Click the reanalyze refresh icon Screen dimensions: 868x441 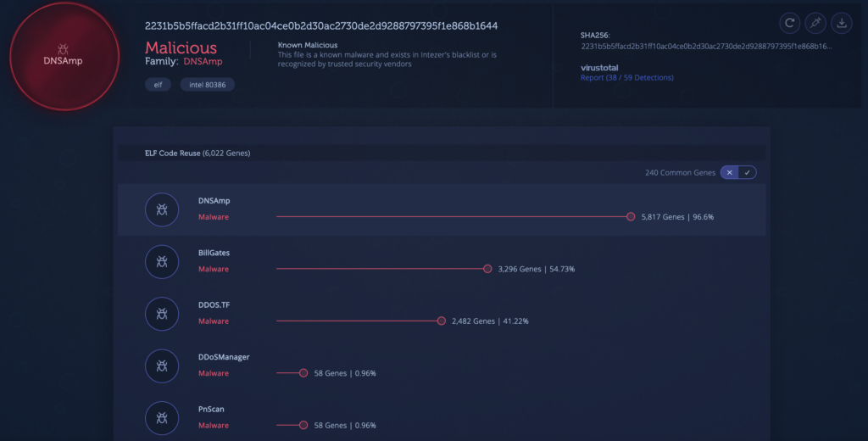coord(790,23)
